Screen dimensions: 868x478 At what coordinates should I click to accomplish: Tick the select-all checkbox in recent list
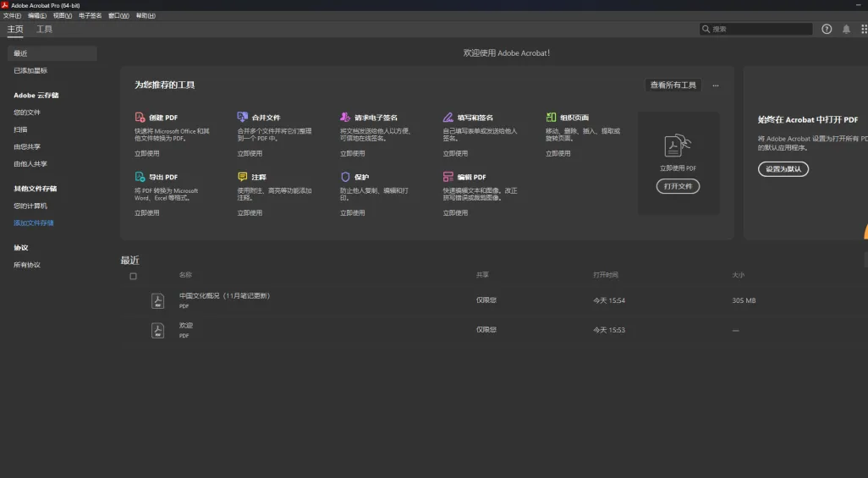click(133, 277)
